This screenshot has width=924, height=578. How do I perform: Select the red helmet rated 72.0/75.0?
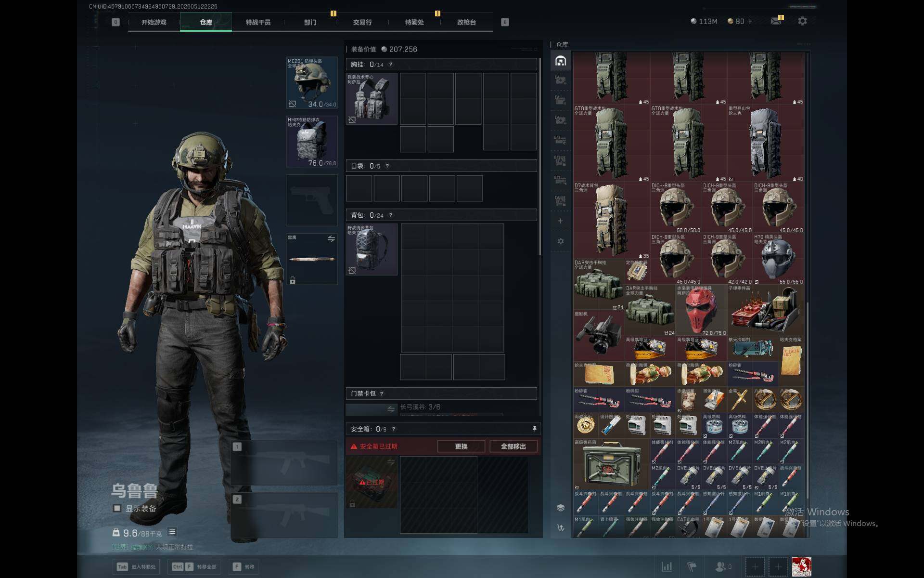pos(701,311)
